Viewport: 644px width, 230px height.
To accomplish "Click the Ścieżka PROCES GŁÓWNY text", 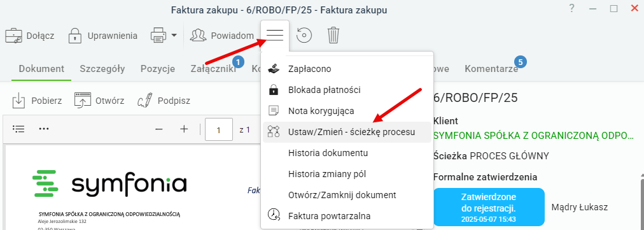I will [491, 156].
